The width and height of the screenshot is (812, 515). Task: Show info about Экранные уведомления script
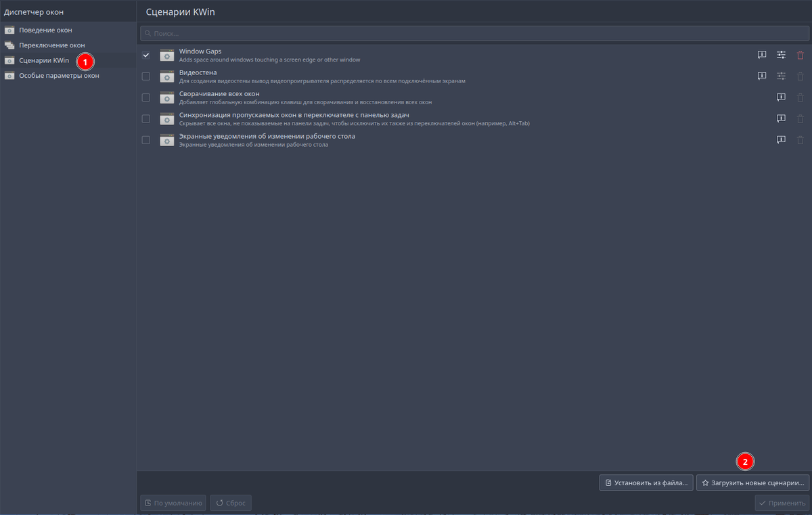[781, 140]
